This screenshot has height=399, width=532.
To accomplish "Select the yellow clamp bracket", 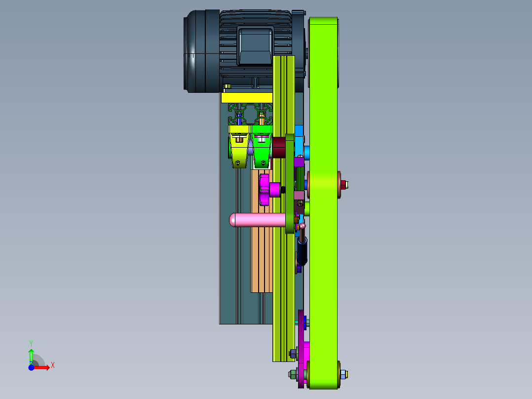I will [239, 146].
